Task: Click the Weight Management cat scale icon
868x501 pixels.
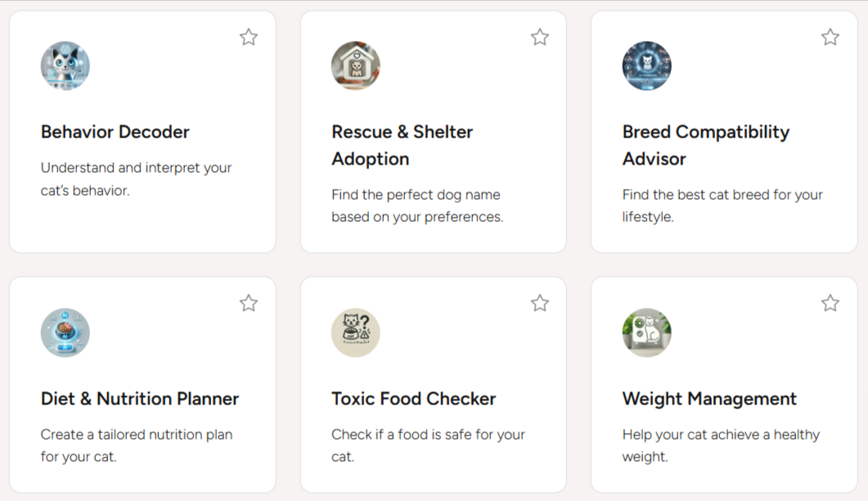Action: click(646, 332)
